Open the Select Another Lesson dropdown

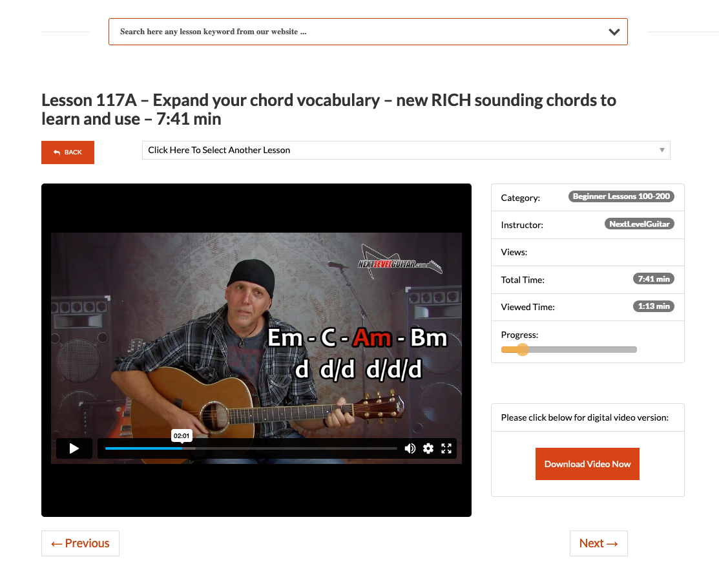[x=406, y=150]
